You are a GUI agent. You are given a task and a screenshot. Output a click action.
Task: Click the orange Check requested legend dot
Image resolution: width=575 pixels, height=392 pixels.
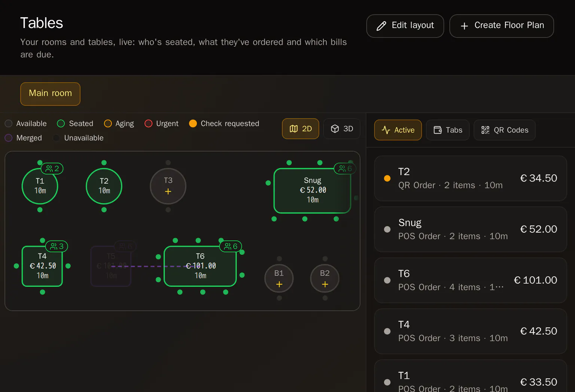(193, 123)
